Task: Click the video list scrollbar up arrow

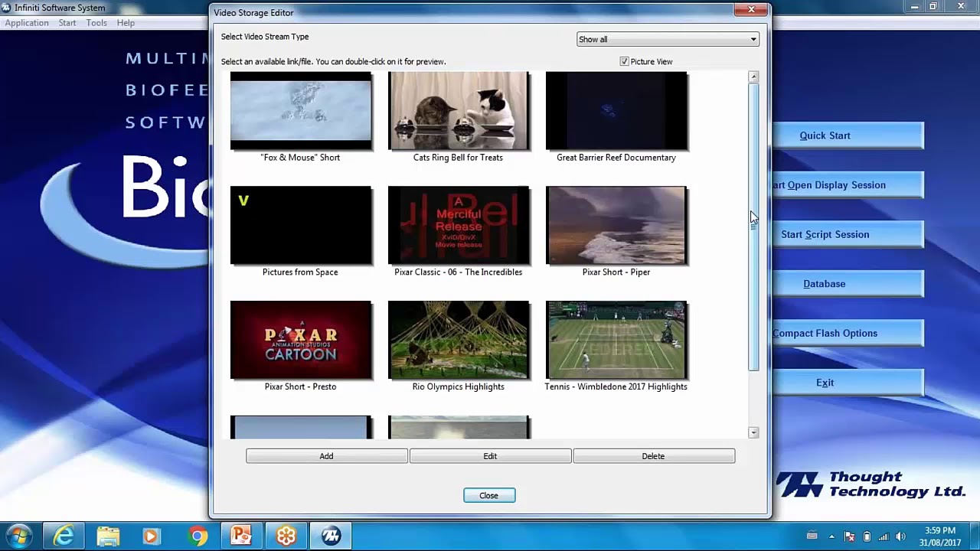Action: [x=753, y=77]
